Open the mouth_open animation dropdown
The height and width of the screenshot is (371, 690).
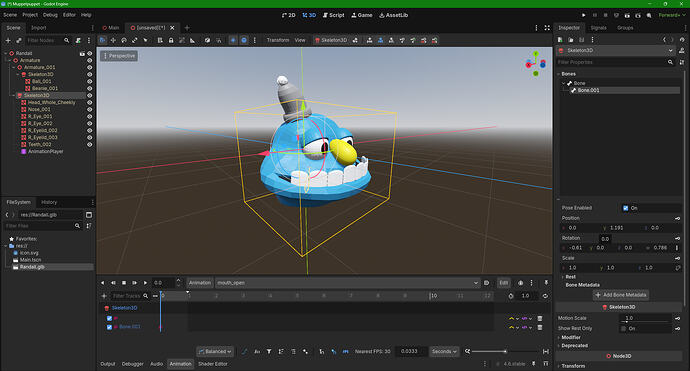click(x=347, y=283)
